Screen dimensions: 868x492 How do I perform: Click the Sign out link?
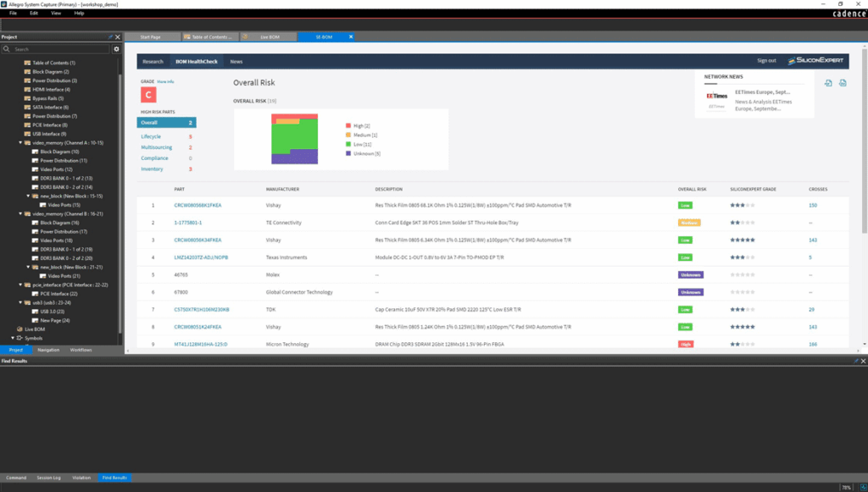coord(766,61)
